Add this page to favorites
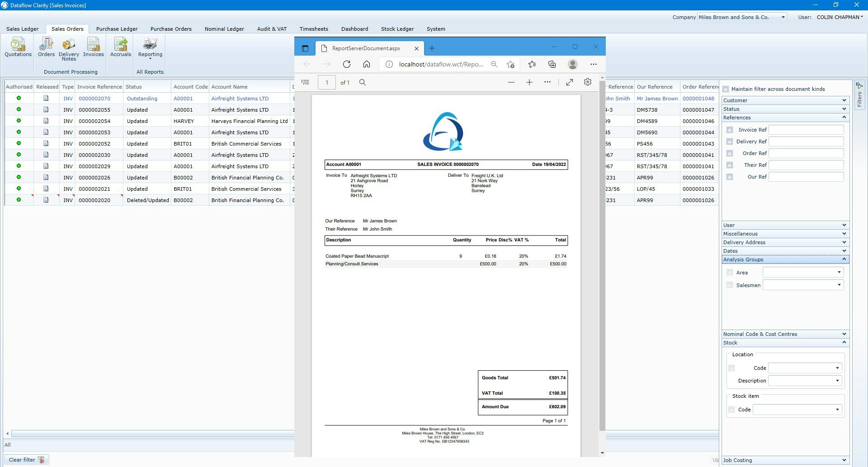The width and height of the screenshot is (868, 467). tap(511, 64)
